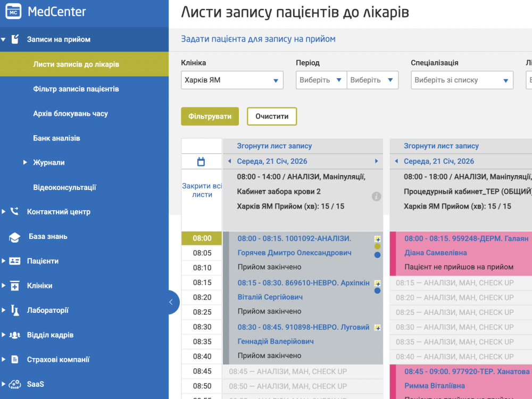Click the Очистити button

click(x=272, y=117)
